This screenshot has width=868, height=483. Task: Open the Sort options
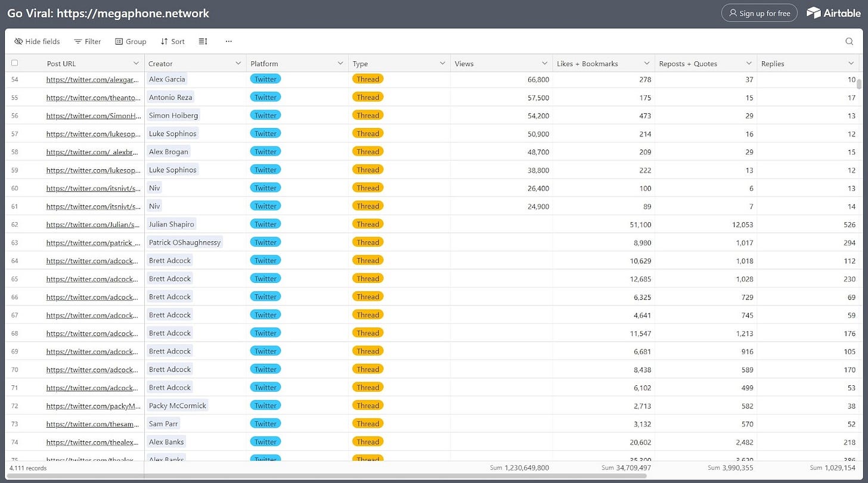pyautogui.click(x=172, y=42)
